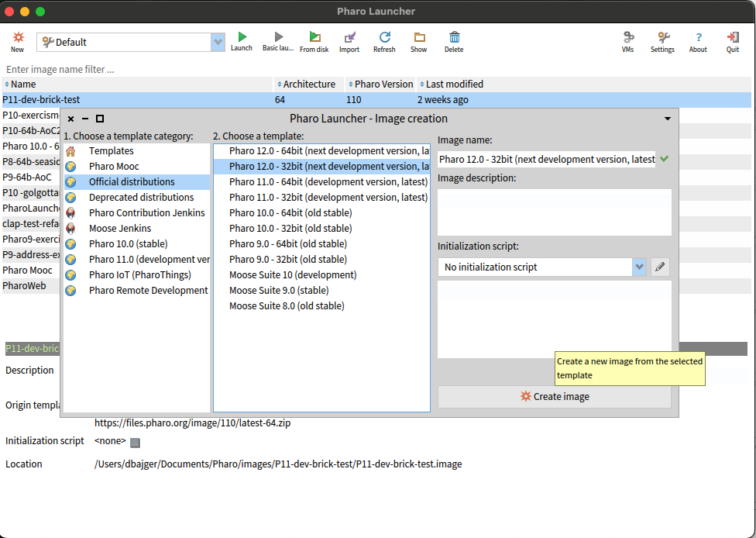Click into the Image description text area
Image resolution: width=756 pixels, height=538 pixels.
[555, 212]
